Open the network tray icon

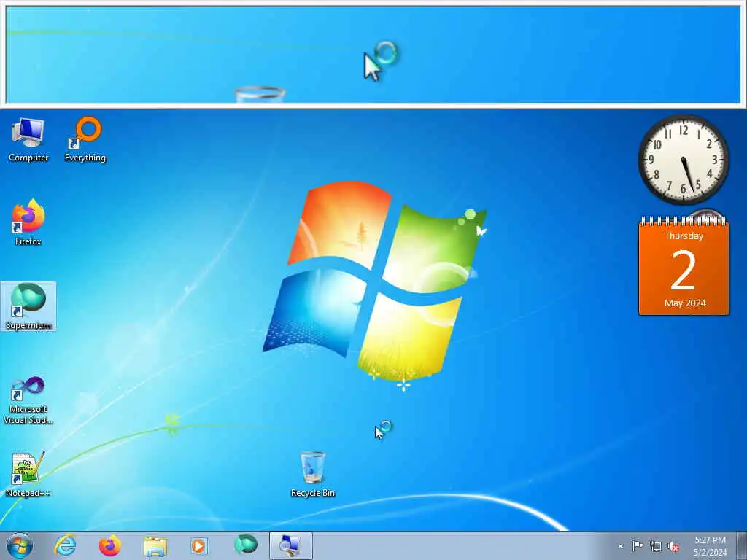tap(656, 546)
